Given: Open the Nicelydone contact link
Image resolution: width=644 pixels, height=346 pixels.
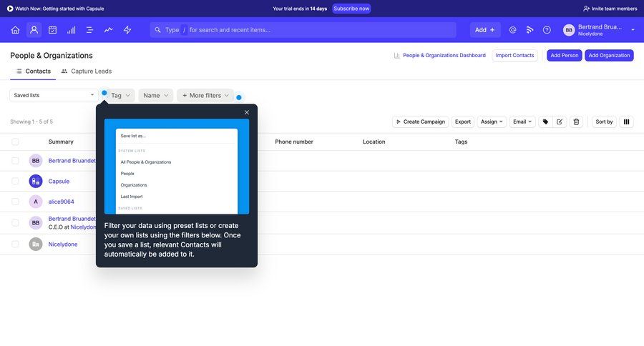Looking at the screenshot, I should coord(63,244).
